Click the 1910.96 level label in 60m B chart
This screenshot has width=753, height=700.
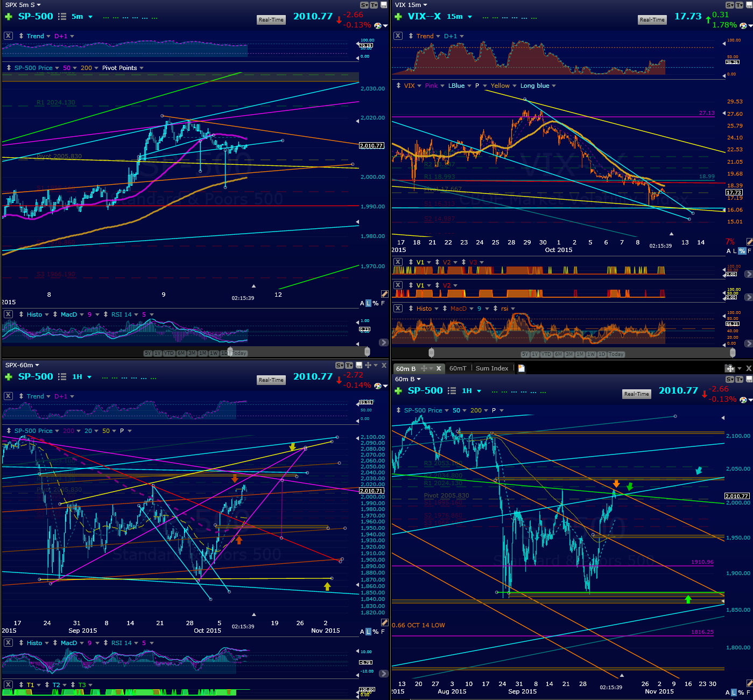pos(702,562)
